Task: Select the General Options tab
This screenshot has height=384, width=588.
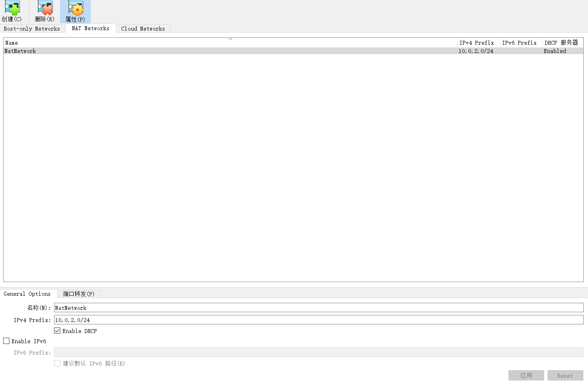Action: 27,294
